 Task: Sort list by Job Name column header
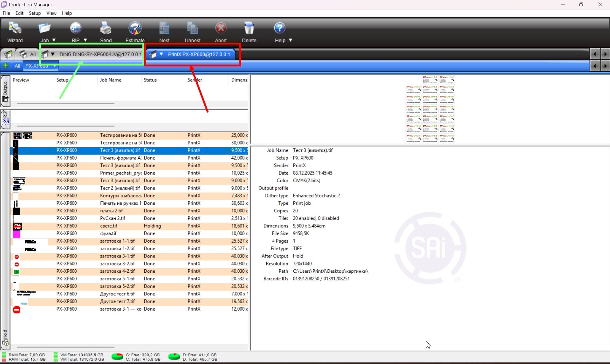(110, 80)
